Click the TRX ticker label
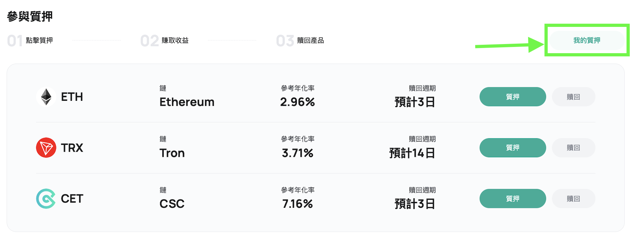 click(x=72, y=148)
